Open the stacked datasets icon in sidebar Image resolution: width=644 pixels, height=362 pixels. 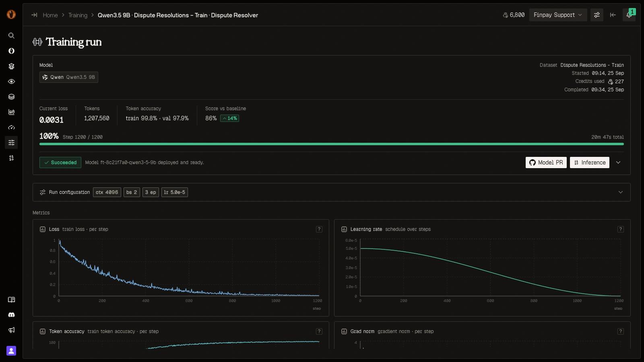[x=11, y=97]
